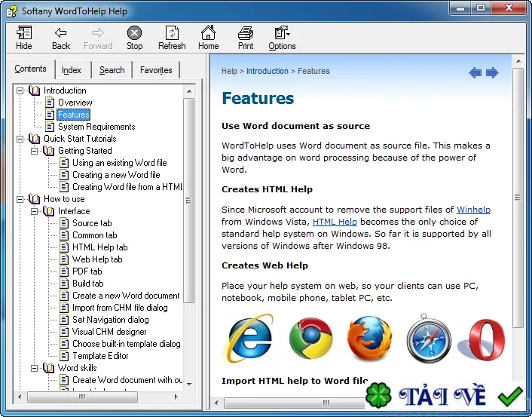Switch to the Index tab
Image resolution: width=532 pixels, height=417 pixels.
tap(72, 70)
